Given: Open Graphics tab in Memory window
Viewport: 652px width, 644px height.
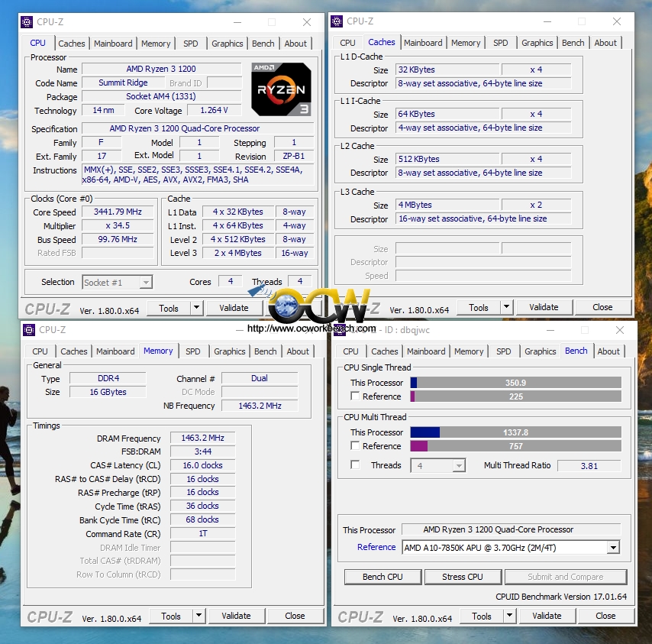Looking at the screenshot, I should [x=230, y=351].
